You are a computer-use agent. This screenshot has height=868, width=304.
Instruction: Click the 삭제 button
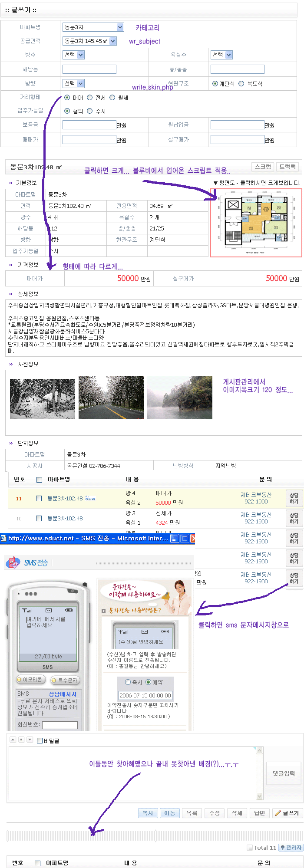tap(237, 813)
